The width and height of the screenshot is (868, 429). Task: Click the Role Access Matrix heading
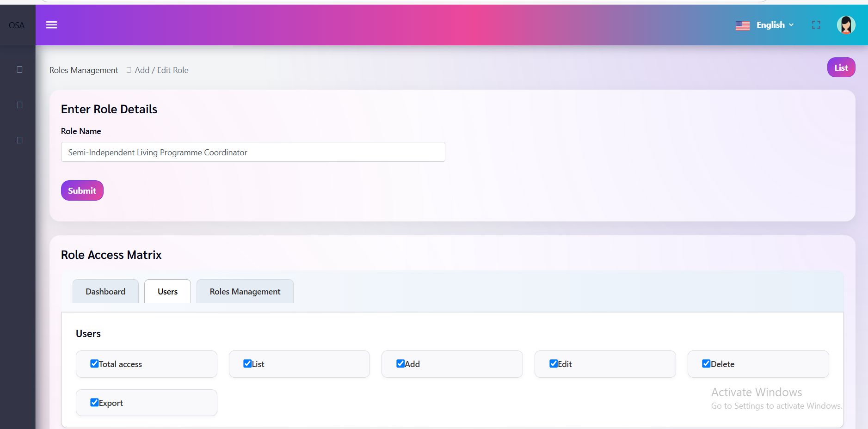click(111, 255)
